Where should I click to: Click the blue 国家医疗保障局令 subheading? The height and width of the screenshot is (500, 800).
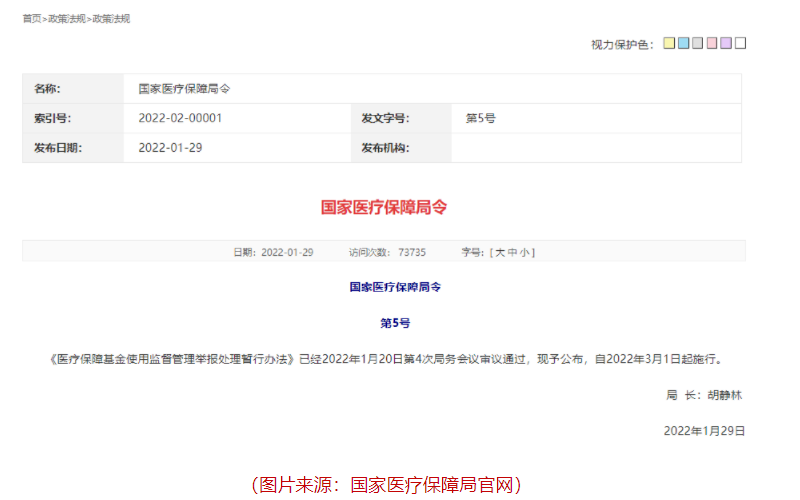[395, 287]
